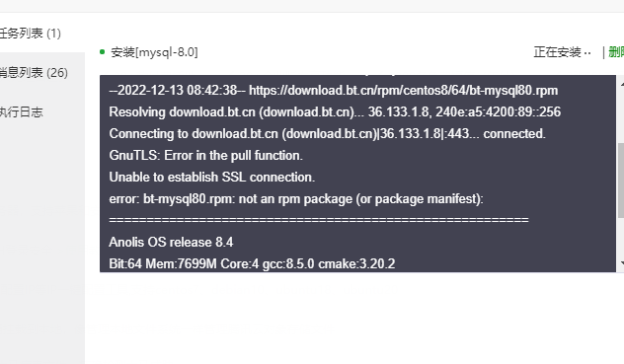Click the log scrollbar up arrow
This screenshot has height=364, width=624.
coord(621,84)
